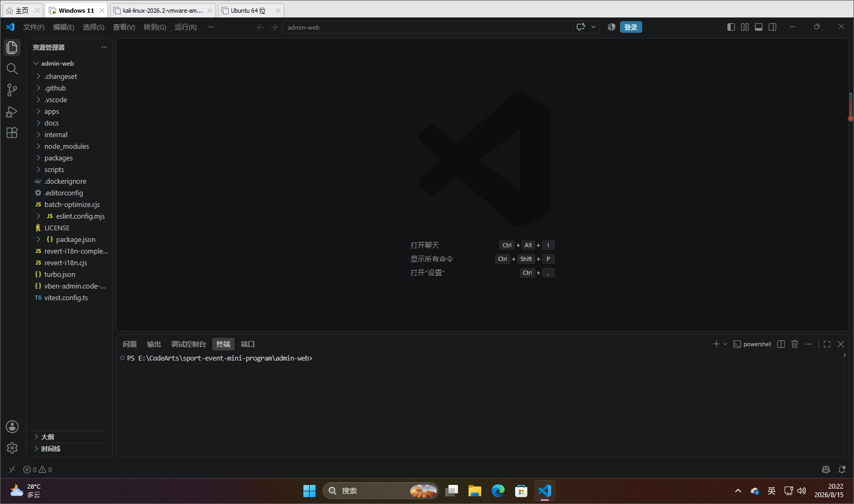The image size is (854, 504).
Task: Click the admin-web command center search box
Action: pyautogui.click(x=428, y=27)
